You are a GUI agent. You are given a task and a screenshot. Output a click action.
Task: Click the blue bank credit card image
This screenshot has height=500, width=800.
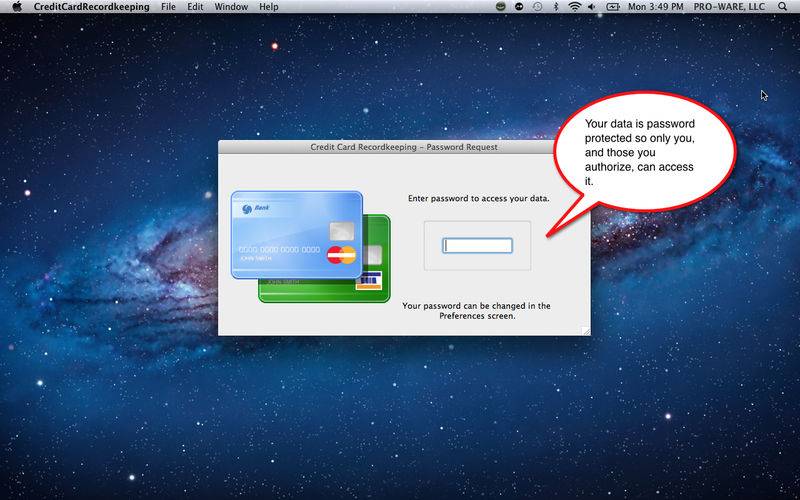click(x=295, y=234)
